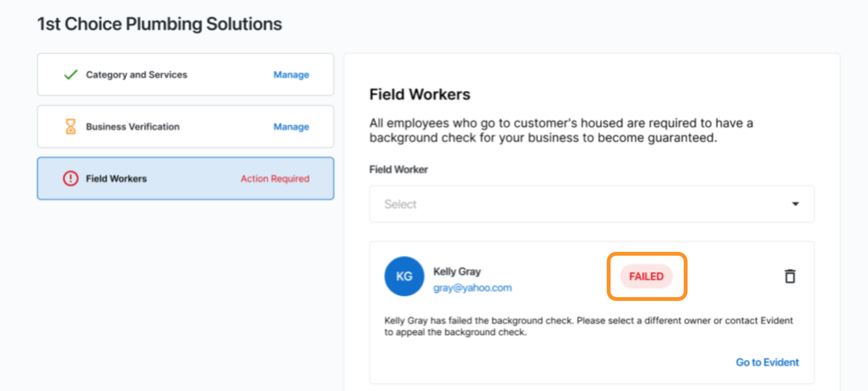Click the hourglass icon next to Business Verification
The width and height of the screenshot is (868, 391).
point(70,127)
